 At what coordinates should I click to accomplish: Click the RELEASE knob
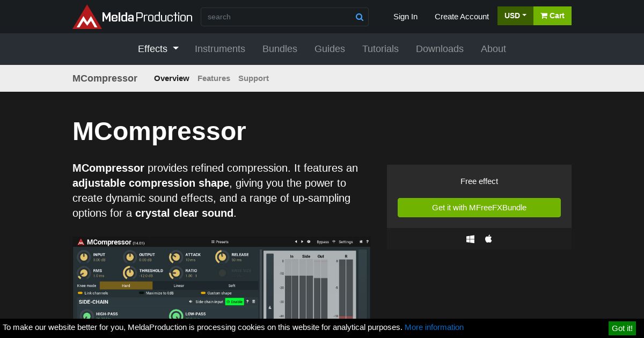click(222, 257)
